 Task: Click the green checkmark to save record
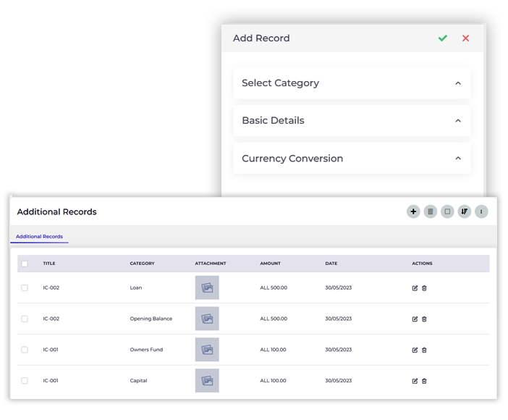point(442,38)
